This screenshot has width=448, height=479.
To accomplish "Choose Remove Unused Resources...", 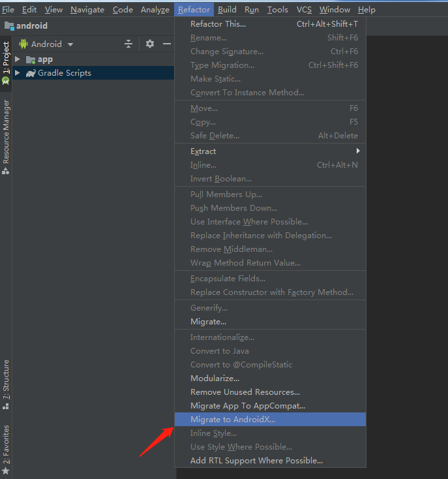I will 270,392.
